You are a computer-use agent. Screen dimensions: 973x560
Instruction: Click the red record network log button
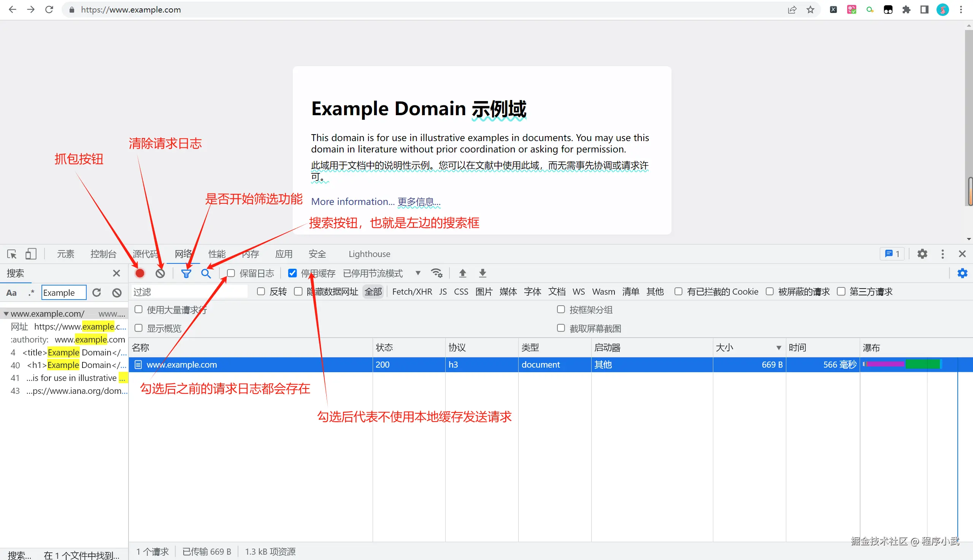(140, 273)
